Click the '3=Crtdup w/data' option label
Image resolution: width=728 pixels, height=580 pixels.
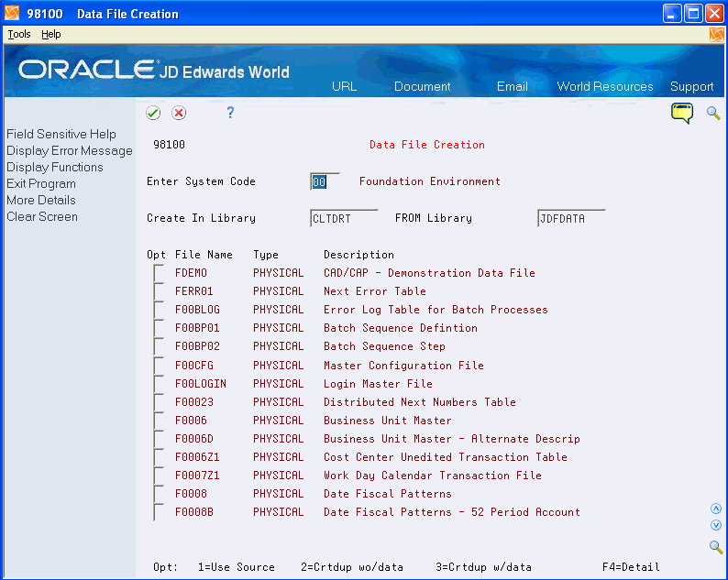(x=483, y=567)
